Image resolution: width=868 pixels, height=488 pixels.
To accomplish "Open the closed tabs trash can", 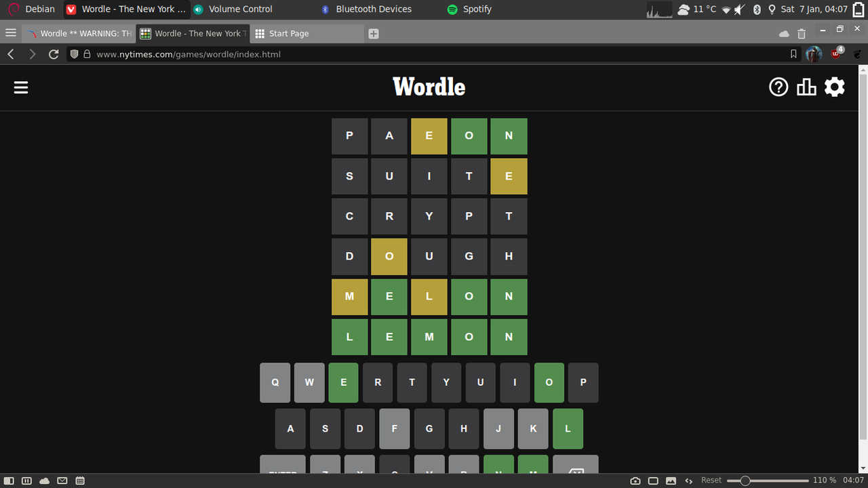I will pyautogui.click(x=802, y=33).
